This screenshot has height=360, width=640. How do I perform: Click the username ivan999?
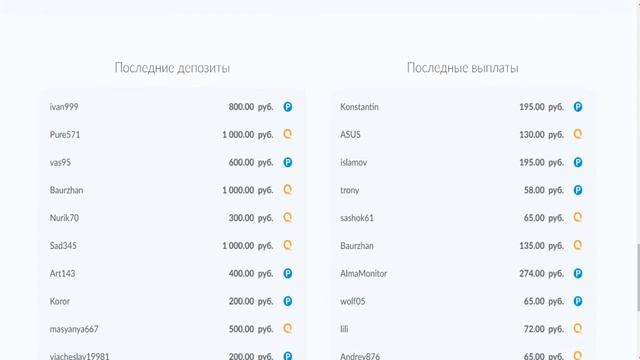(x=64, y=107)
